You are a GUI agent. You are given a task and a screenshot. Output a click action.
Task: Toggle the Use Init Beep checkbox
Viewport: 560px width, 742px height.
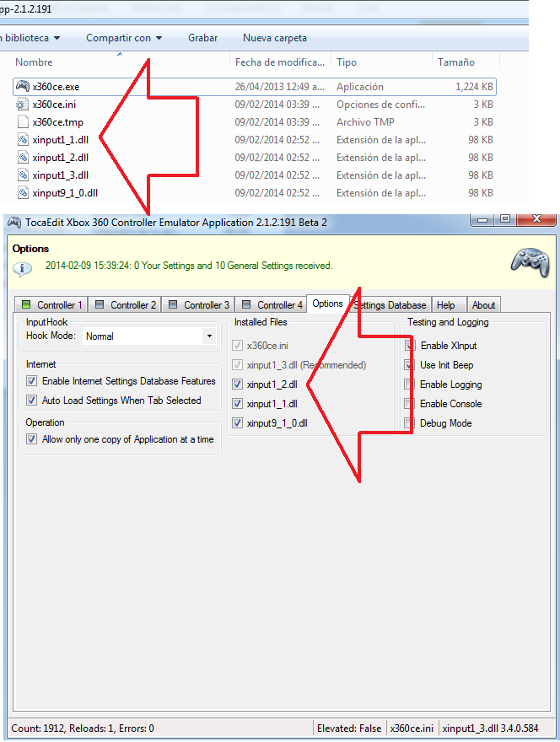[x=410, y=365]
